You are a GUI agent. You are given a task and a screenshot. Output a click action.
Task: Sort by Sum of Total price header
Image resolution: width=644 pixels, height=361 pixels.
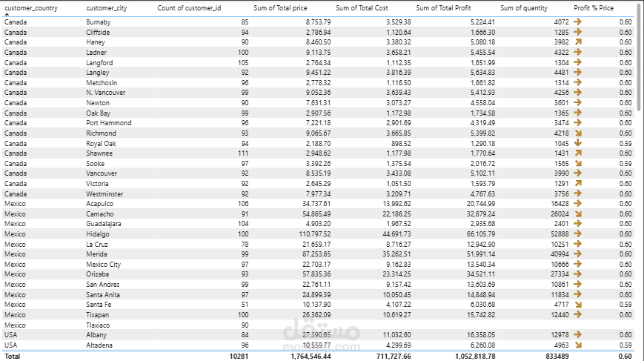(280, 8)
